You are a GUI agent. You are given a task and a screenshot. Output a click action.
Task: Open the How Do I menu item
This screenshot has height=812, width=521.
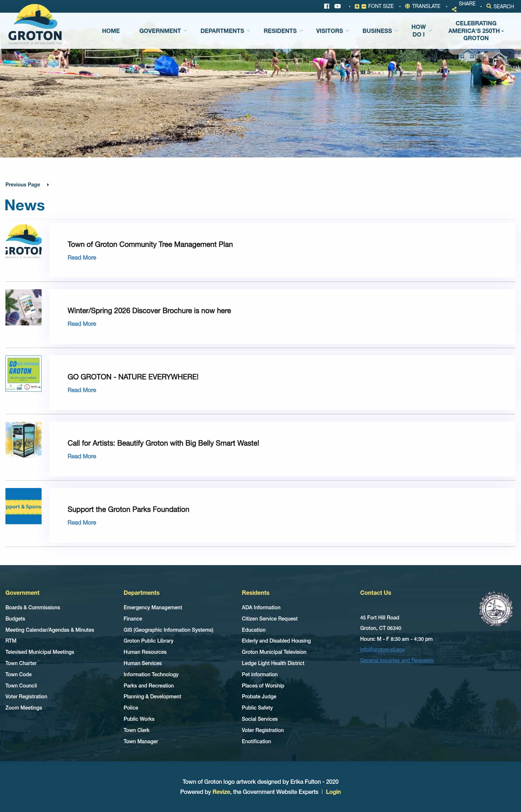(418, 31)
